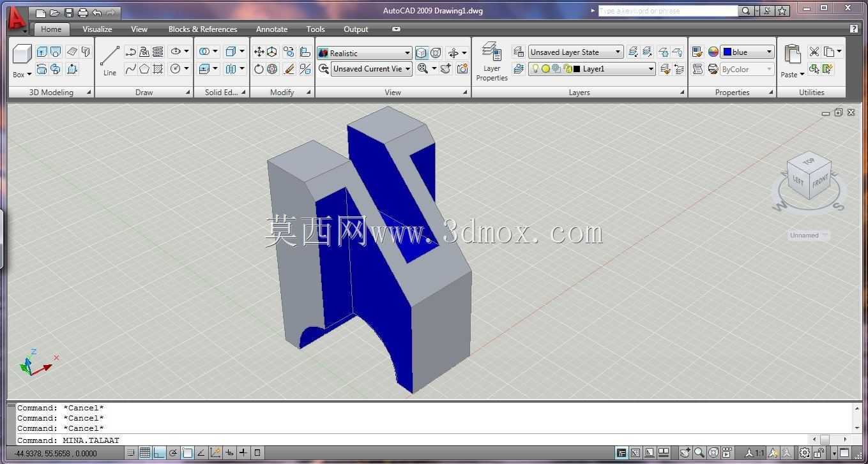Click the Communication Center satellite icon

tap(768, 11)
